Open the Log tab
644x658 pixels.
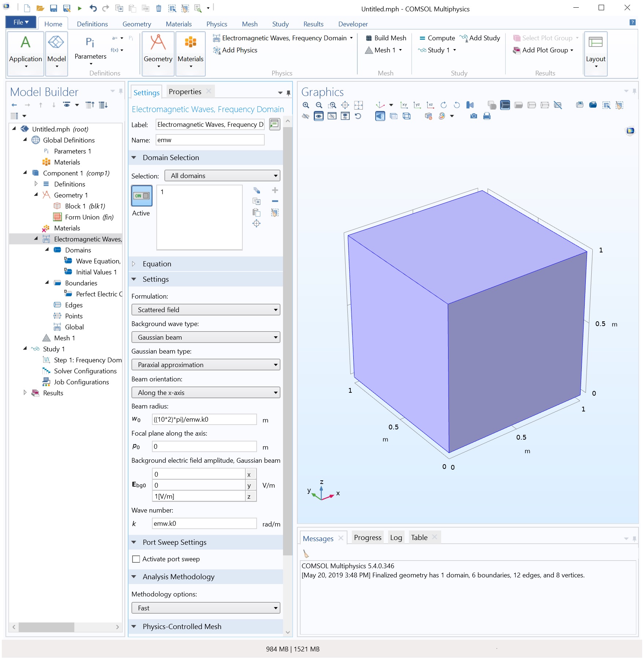click(x=396, y=537)
